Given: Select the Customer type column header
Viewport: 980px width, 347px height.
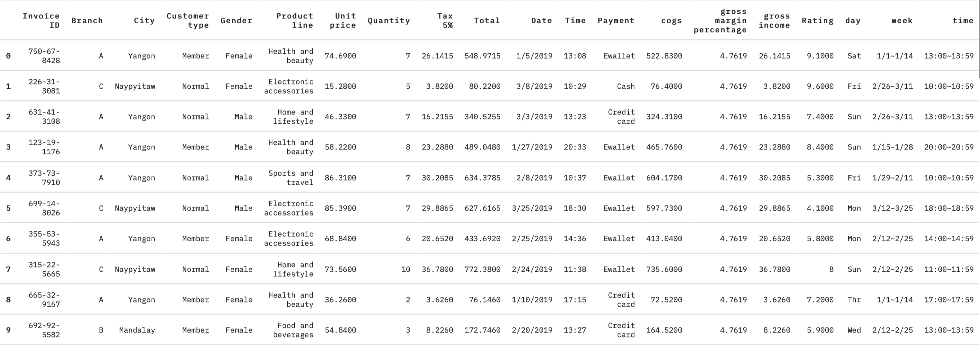Looking at the screenshot, I should [188, 20].
